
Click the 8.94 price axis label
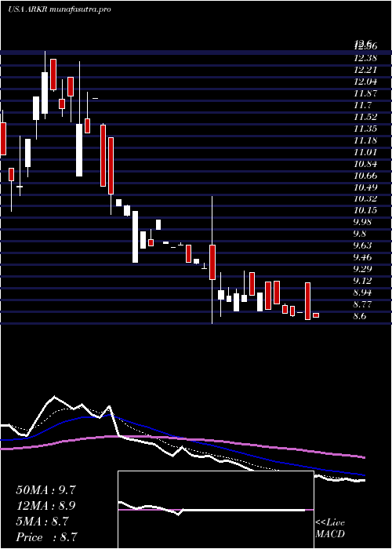[362, 293]
